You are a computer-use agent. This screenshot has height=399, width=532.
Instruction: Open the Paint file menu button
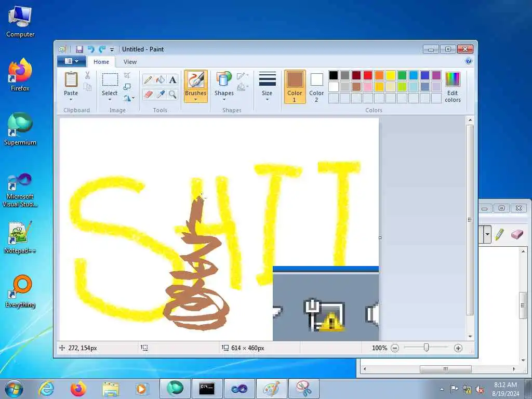72,61
